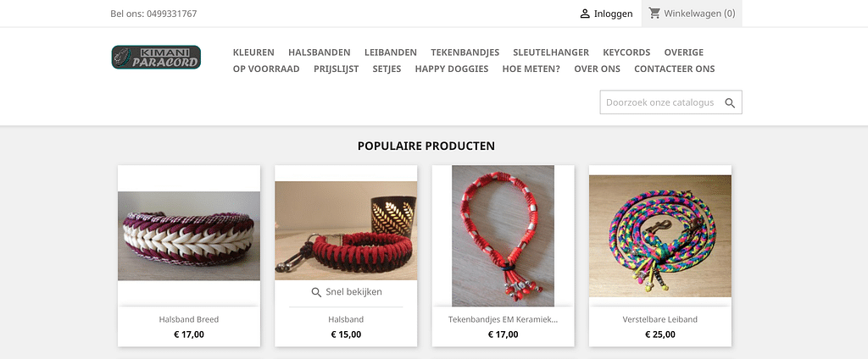
Task: Click the Snel bekijken magnifier icon
Action: (316, 292)
